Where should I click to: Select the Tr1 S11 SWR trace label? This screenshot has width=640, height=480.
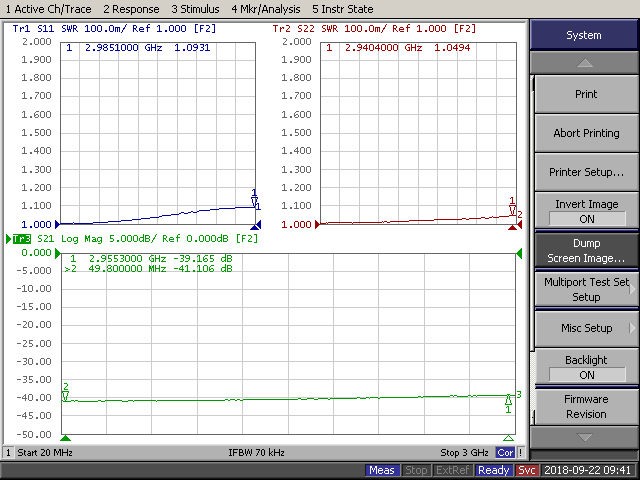point(114,29)
